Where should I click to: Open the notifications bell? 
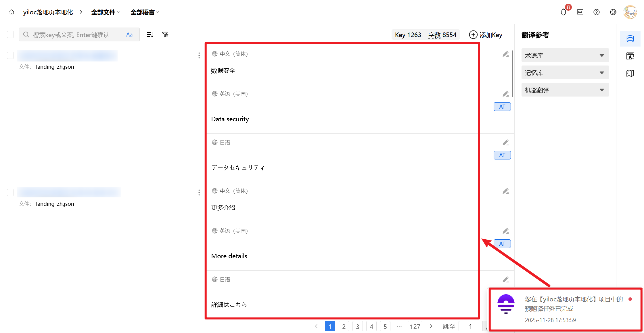click(x=563, y=12)
